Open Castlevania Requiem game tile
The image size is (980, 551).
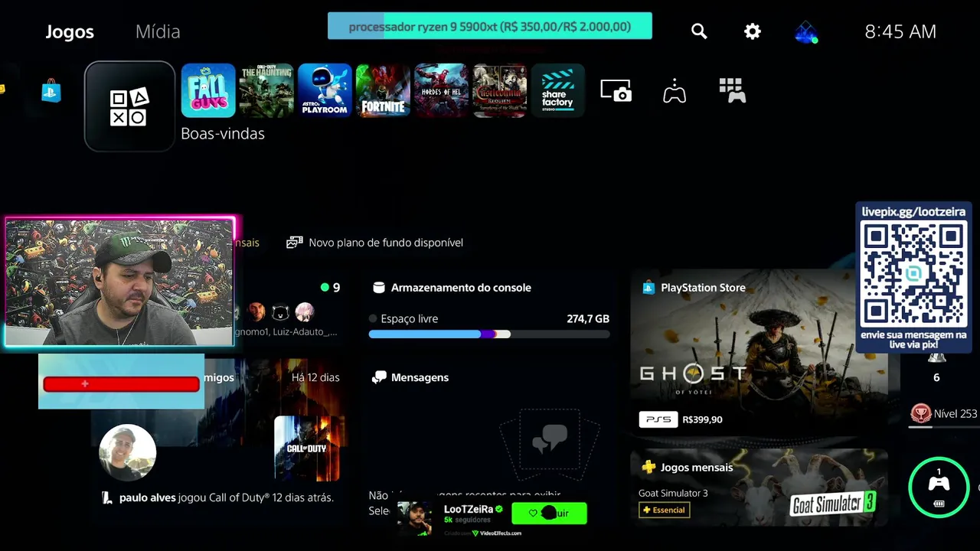click(x=499, y=90)
